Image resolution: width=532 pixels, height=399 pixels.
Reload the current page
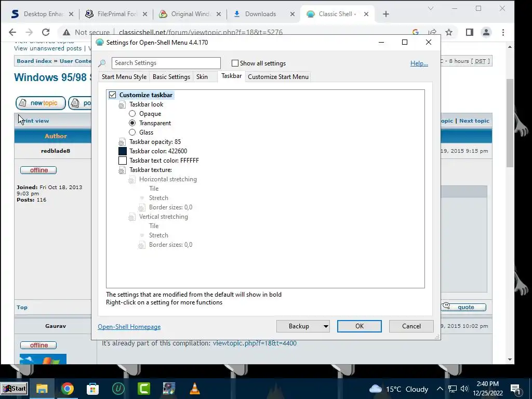pos(46,32)
